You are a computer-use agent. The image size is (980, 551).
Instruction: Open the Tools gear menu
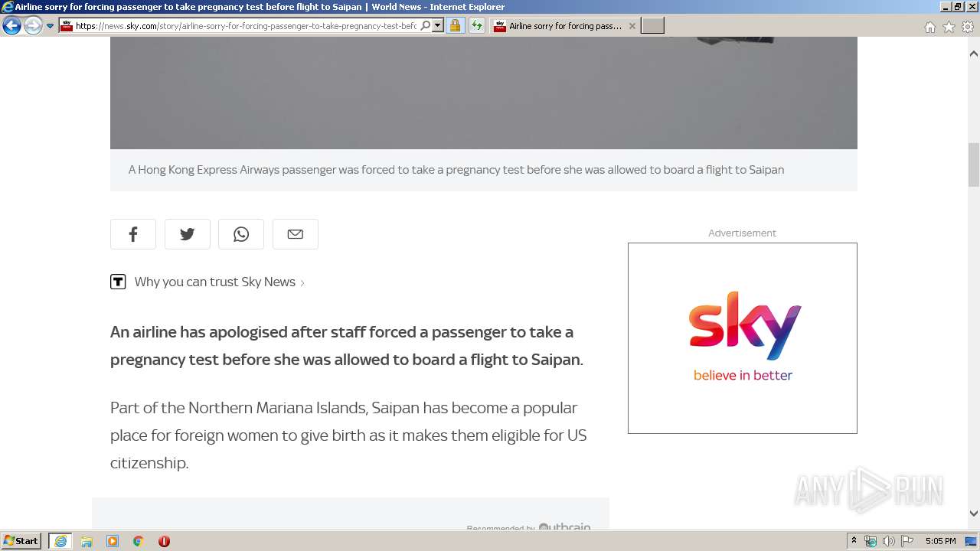pyautogui.click(x=968, y=27)
